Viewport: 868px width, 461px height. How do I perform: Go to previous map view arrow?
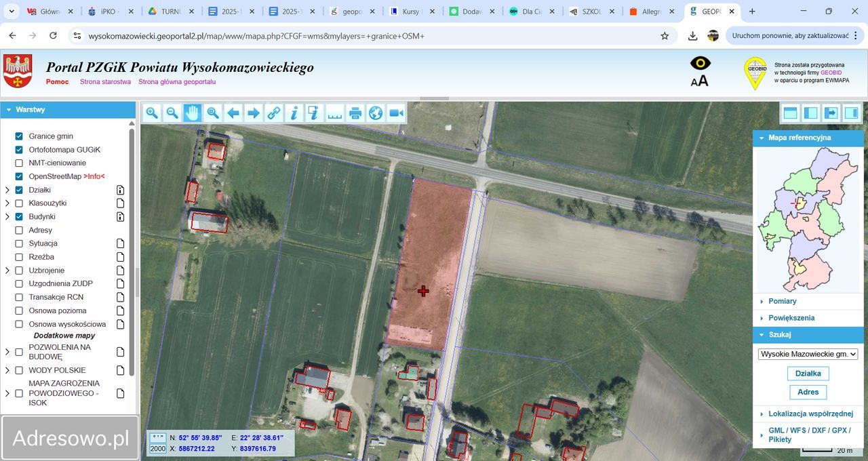[233, 113]
